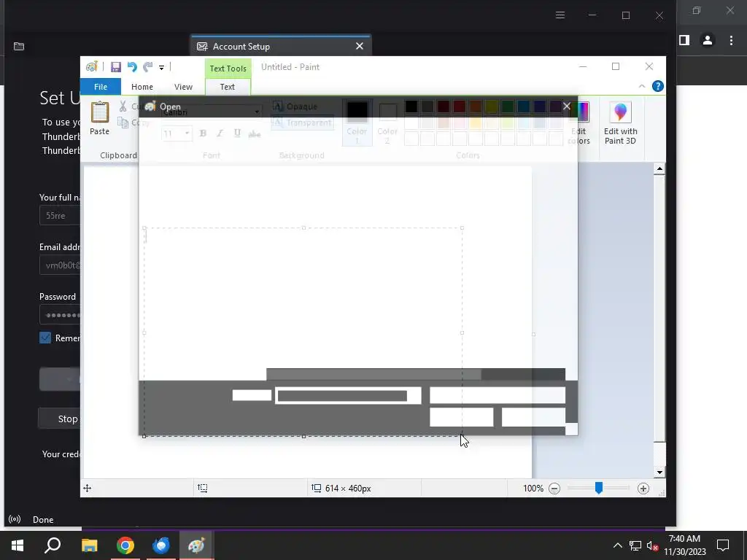
Task: Click the muted volume icon in the tray
Action: (x=652, y=545)
